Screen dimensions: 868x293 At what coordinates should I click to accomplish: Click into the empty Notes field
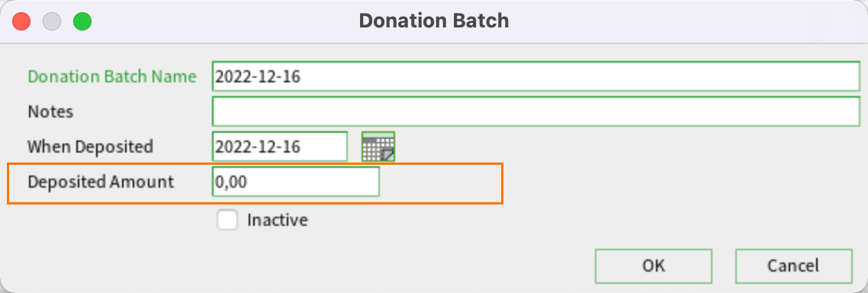(536, 111)
